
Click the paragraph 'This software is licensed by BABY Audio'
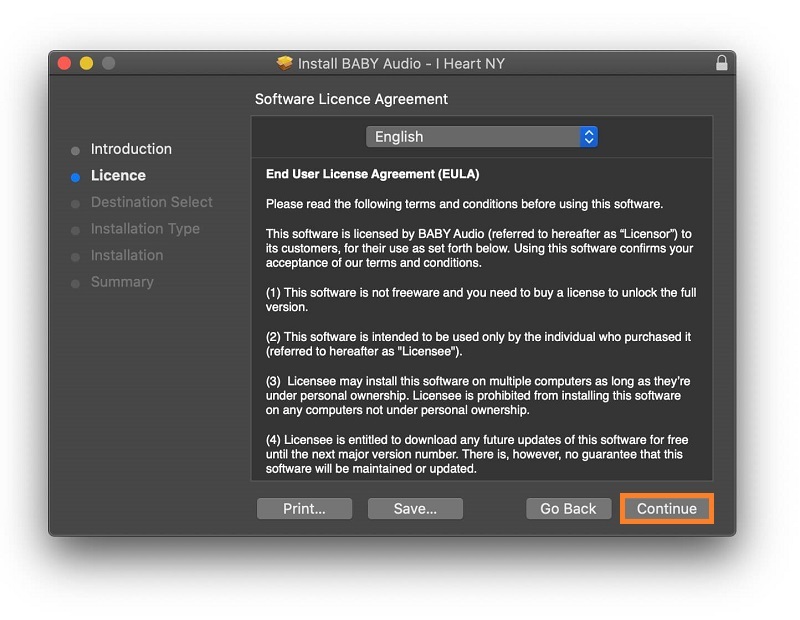pos(479,249)
